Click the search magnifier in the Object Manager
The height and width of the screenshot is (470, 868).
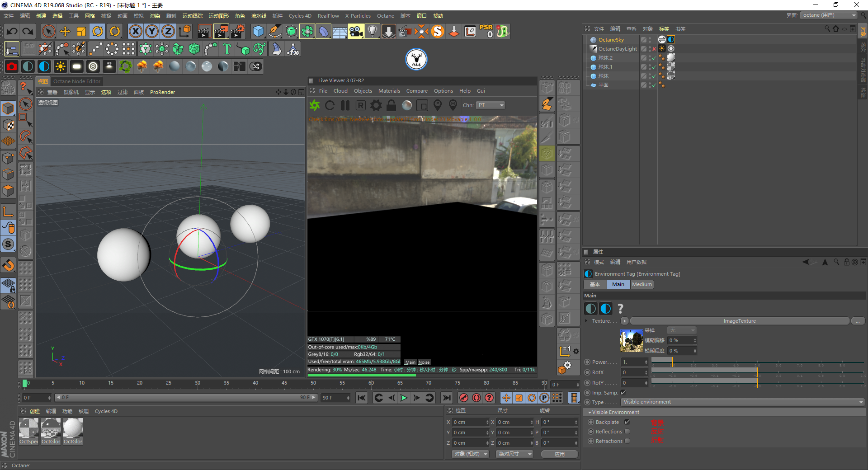(x=827, y=28)
